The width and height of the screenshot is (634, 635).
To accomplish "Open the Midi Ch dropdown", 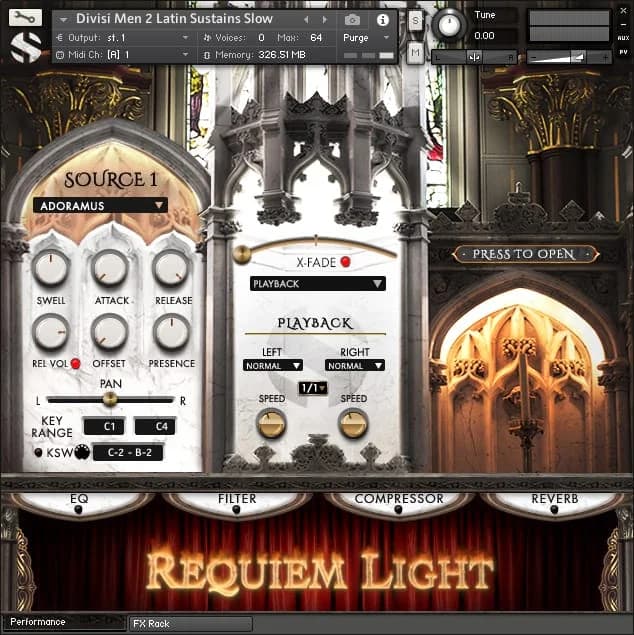I will point(123,54).
